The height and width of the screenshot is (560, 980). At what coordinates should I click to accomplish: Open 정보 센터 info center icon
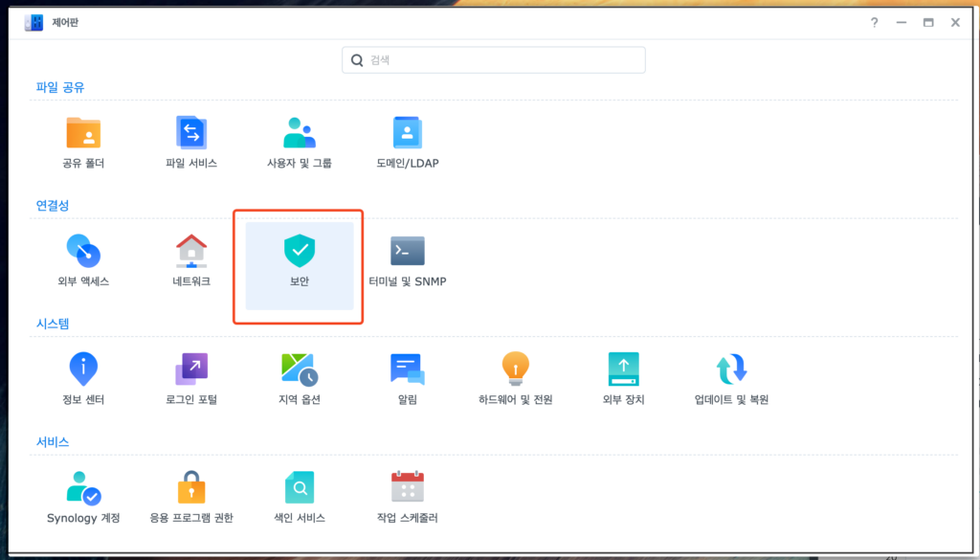click(x=83, y=369)
